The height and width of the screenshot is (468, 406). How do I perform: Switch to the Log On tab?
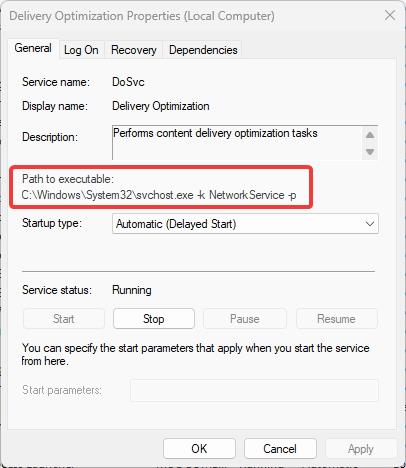pyautogui.click(x=81, y=50)
